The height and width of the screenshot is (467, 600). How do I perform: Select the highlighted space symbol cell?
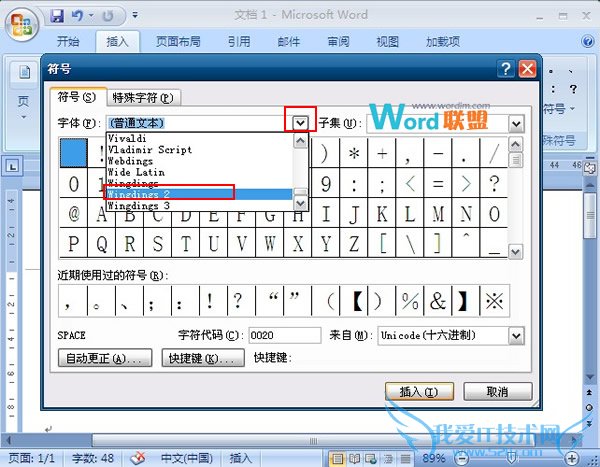[73, 153]
